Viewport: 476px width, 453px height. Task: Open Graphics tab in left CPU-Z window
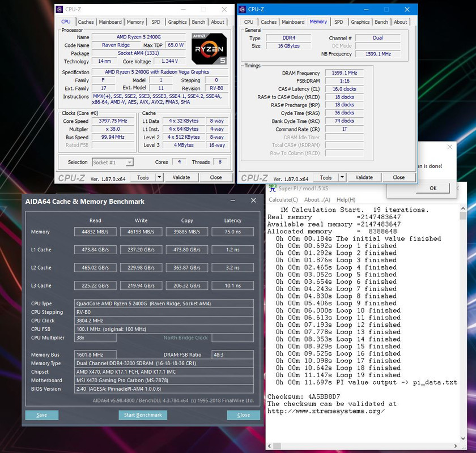click(177, 22)
